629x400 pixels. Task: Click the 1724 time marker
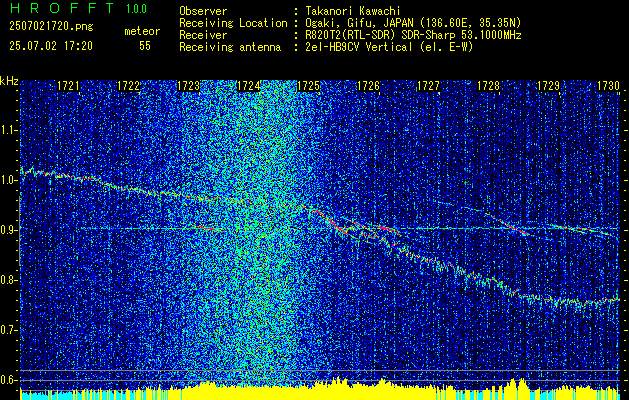tap(248, 85)
